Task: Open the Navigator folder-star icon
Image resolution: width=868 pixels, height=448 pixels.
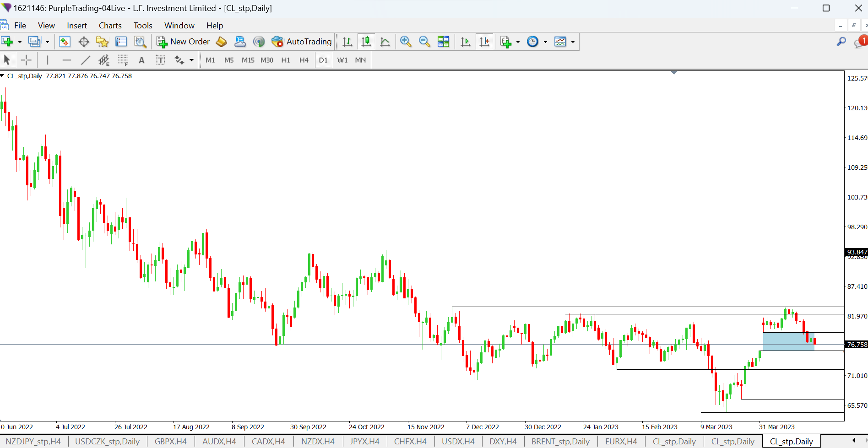Action: [102, 42]
